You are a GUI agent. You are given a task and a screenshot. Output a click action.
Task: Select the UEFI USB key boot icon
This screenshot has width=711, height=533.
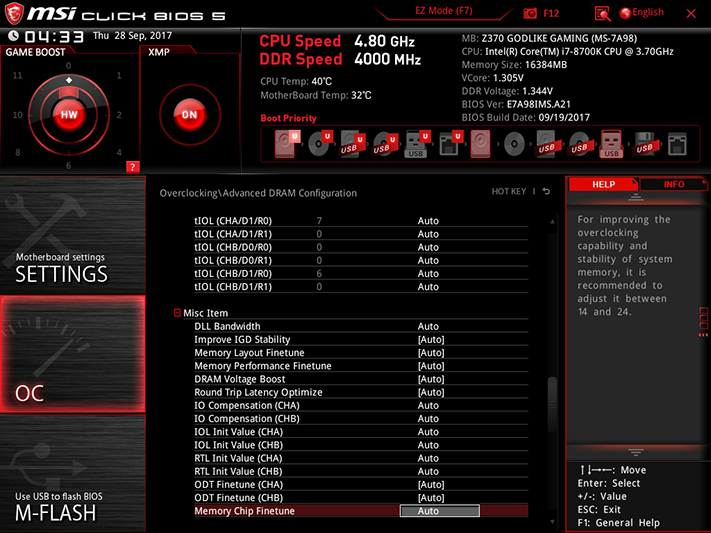(417, 144)
